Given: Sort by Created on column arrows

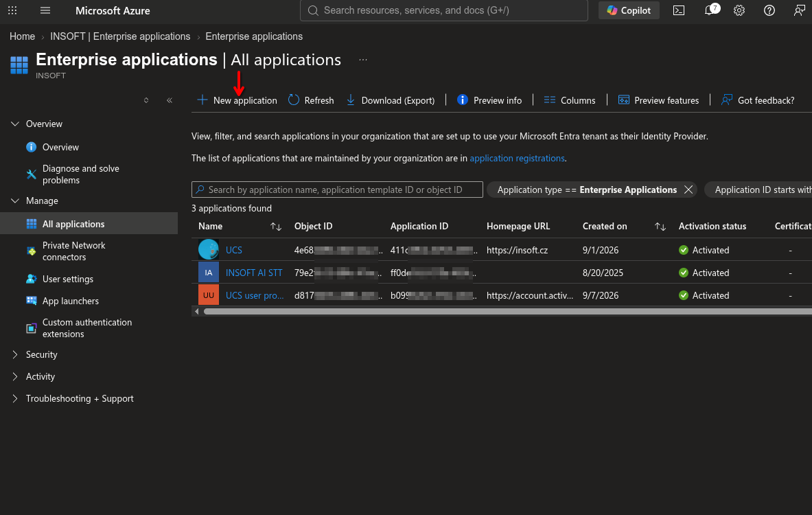Looking at the screenshot, I should 660,227.
